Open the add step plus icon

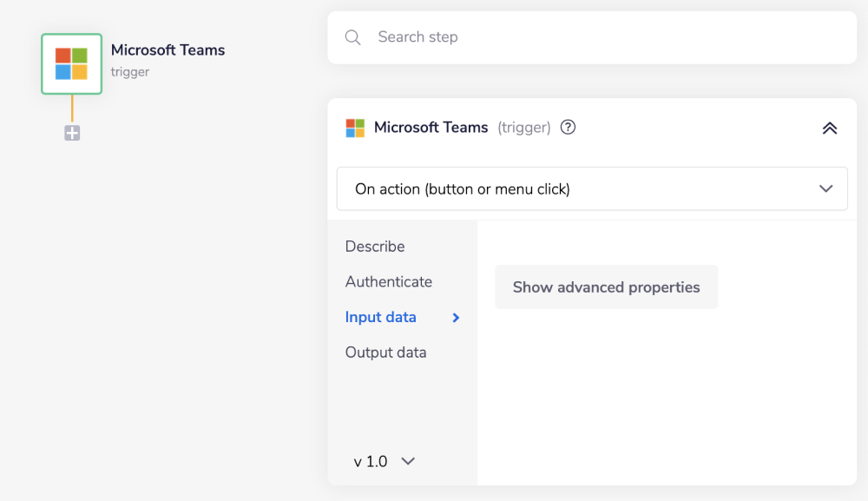pyautogui.click(x=71, y=133)
